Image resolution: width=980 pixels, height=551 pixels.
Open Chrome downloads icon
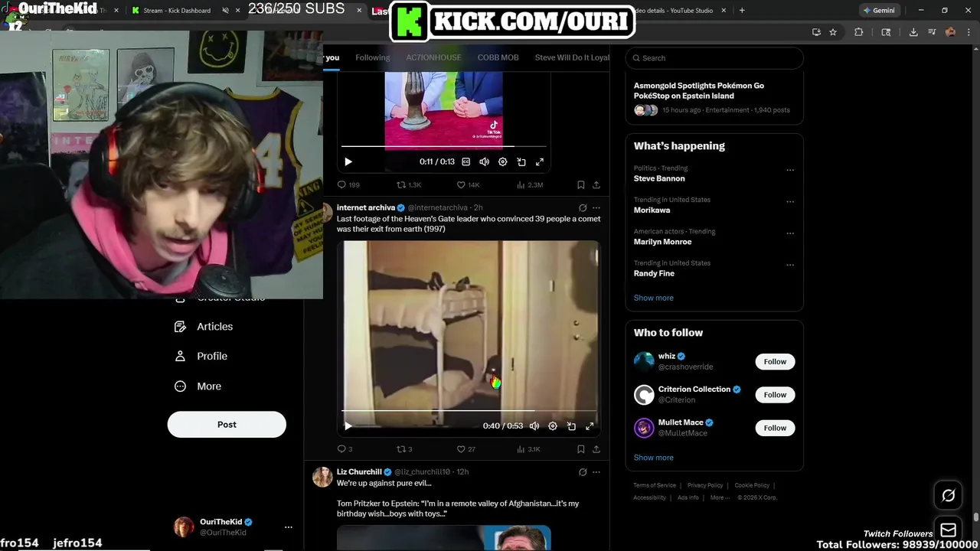(x=913, y=32)
